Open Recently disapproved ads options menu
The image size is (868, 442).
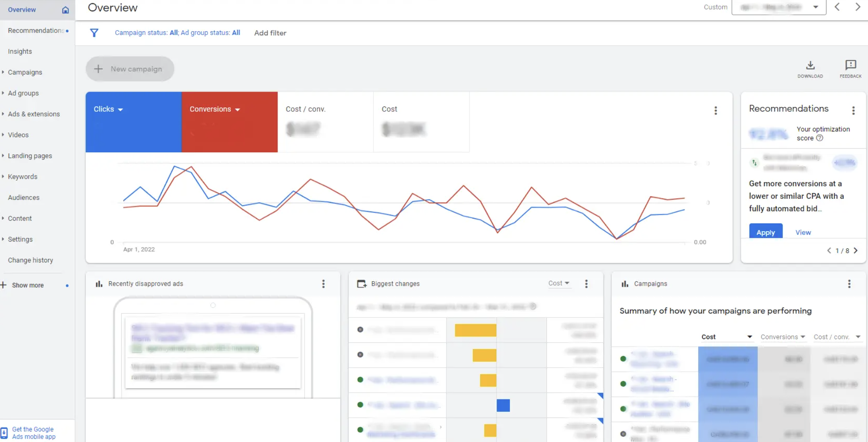[x=323, y=284]
